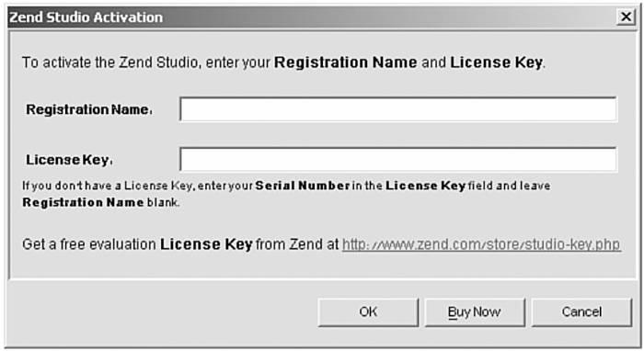The width and height of the screenshot is (644, 351).
Task: Close the Zend Studio Activation dialog
Action: (x=626, y=17)
